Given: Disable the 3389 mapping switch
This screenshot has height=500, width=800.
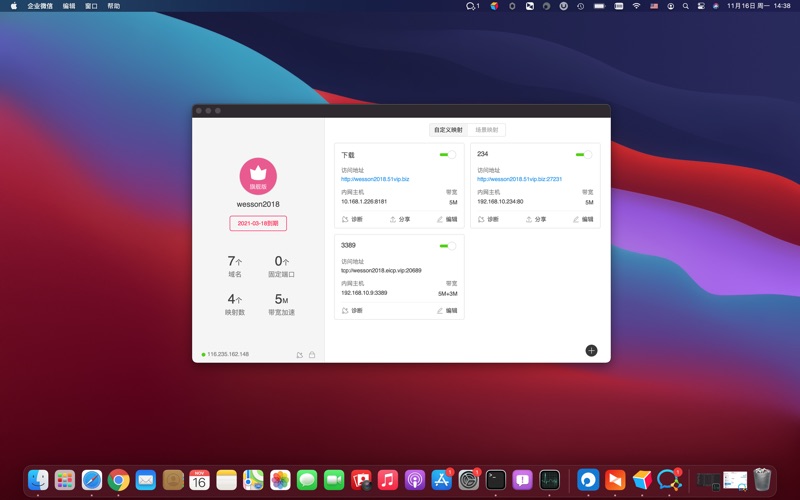Looking at the screenshot, I should 447,245.
